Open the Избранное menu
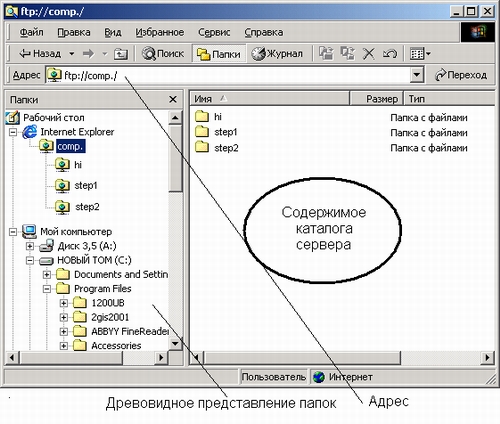This screenshot has height=424, width=500. click(x=159, y=32)
